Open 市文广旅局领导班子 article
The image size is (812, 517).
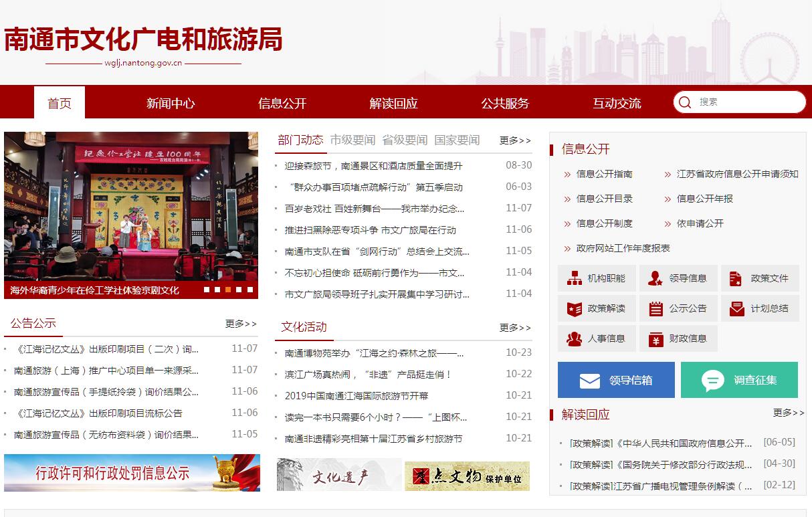point(377,294)
